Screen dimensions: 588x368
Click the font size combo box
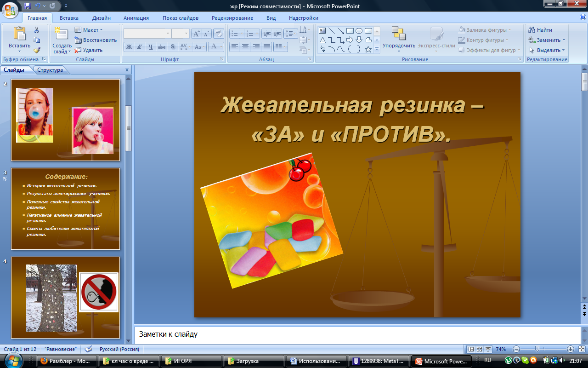tap(180, 34)
